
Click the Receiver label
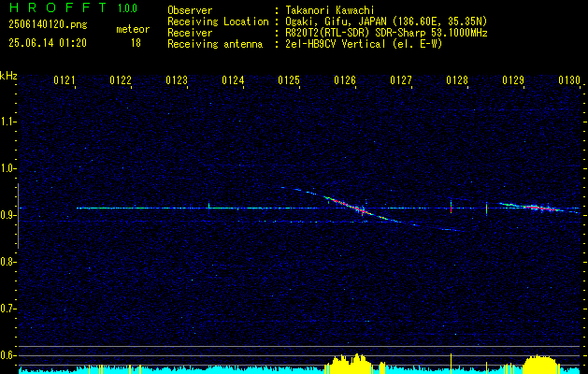tap(190, 33)
